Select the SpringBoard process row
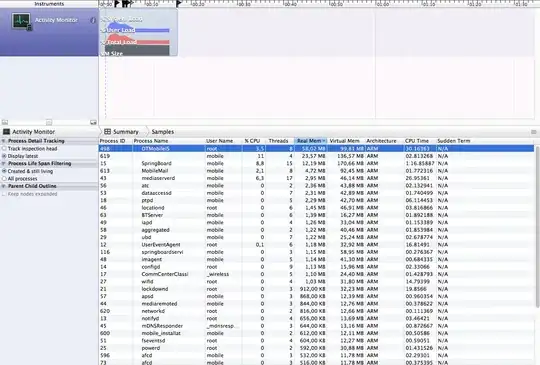This screenshot has width=540, height=365. 316,164
